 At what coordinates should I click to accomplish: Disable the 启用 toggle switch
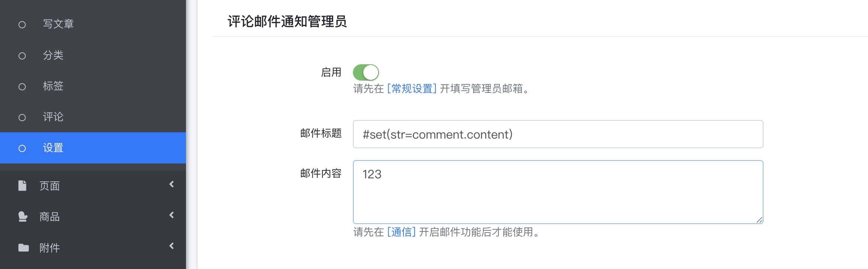pyautogui.click(x=366, y=72)
